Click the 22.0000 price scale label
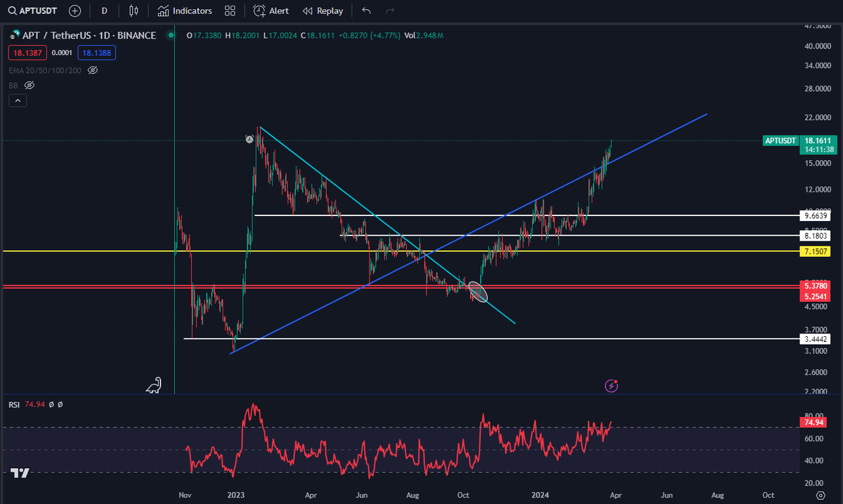 pyautogui.click(x=818, y=117)
